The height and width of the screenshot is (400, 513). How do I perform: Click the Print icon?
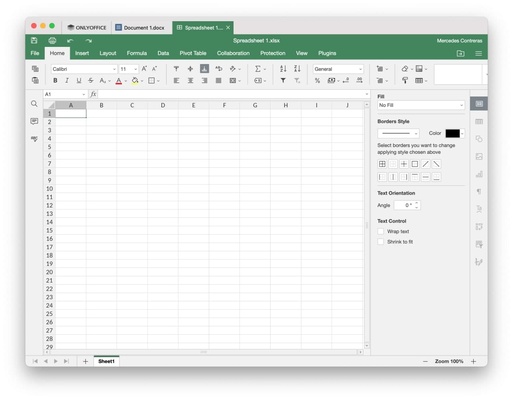(52, 41)
